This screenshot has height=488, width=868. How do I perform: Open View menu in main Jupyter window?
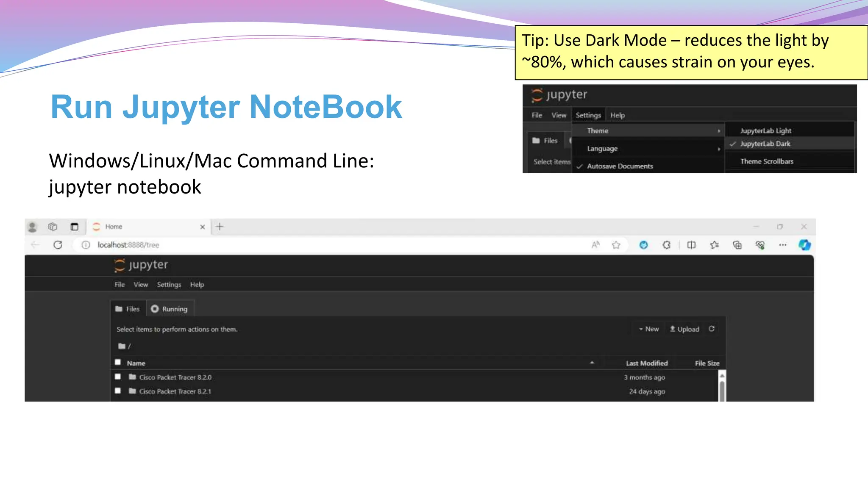tap(141, 285)
